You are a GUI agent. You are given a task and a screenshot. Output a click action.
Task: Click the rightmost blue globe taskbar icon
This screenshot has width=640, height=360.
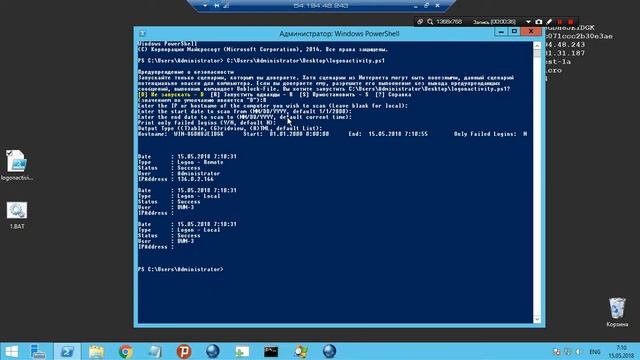(x=329, y=351)
